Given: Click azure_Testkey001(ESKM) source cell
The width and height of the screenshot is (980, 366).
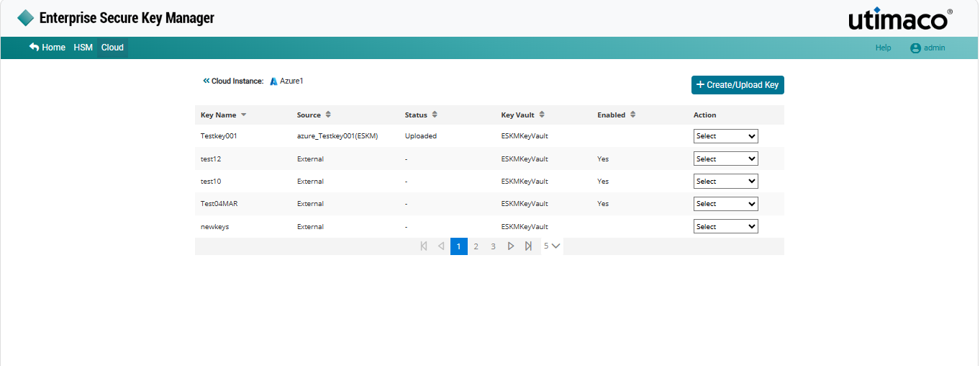Looking at the screenshot, I should tap(337, 136).
